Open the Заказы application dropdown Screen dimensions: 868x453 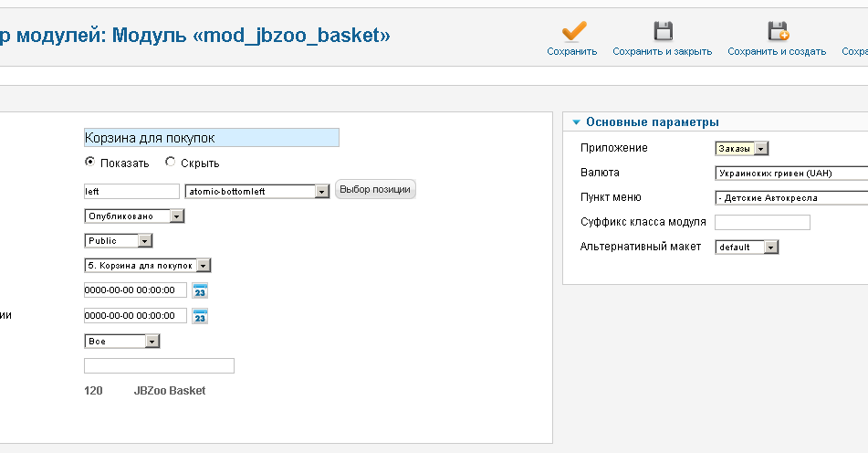[x=761, y=149]
